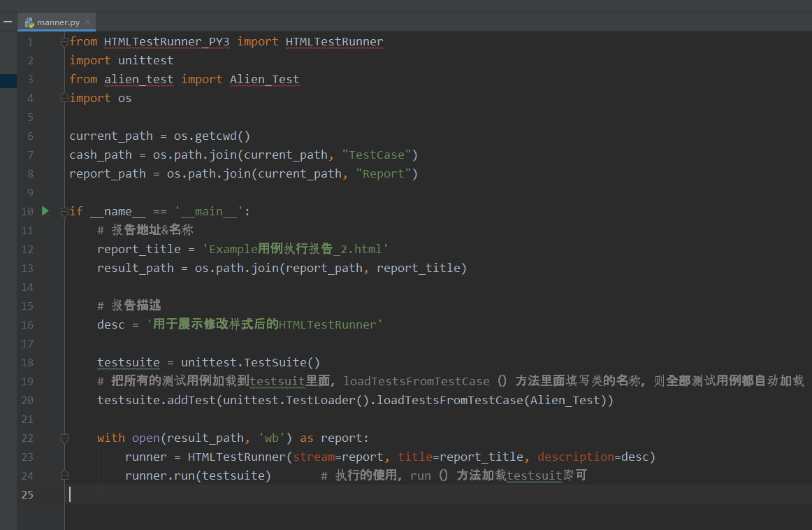This screenshot has height=530, width=812.
Task: Click the underlined HTMLTestRunner_PY3 import
Action: coord(166,41)
